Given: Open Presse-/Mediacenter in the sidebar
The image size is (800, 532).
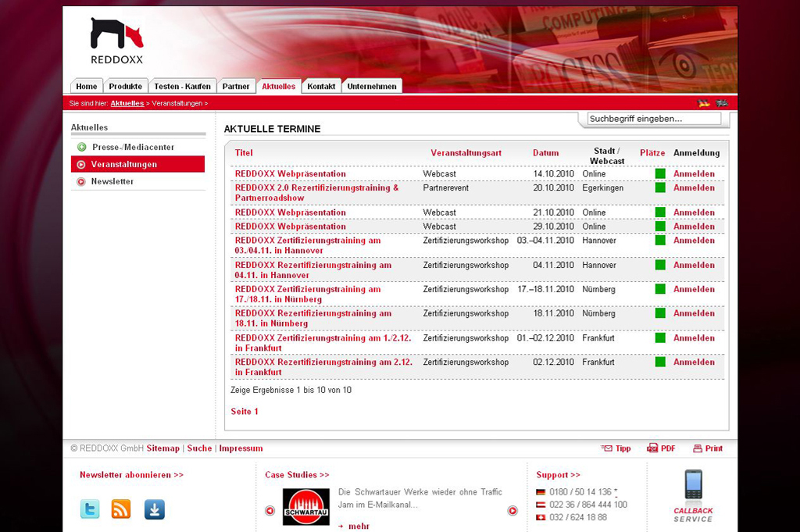Looking at the screenshot, I should click(133, 147).
